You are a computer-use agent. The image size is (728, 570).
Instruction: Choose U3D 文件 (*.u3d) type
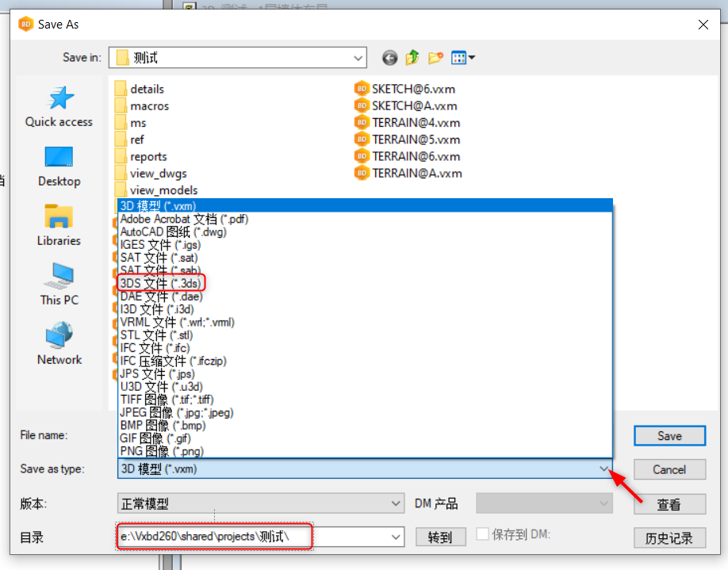365,387
